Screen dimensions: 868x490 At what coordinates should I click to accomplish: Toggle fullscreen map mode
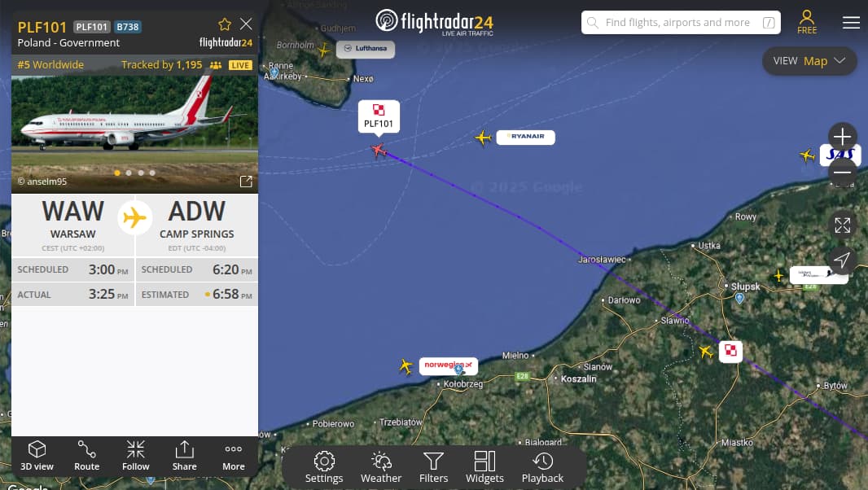click(x=843, y=225)
